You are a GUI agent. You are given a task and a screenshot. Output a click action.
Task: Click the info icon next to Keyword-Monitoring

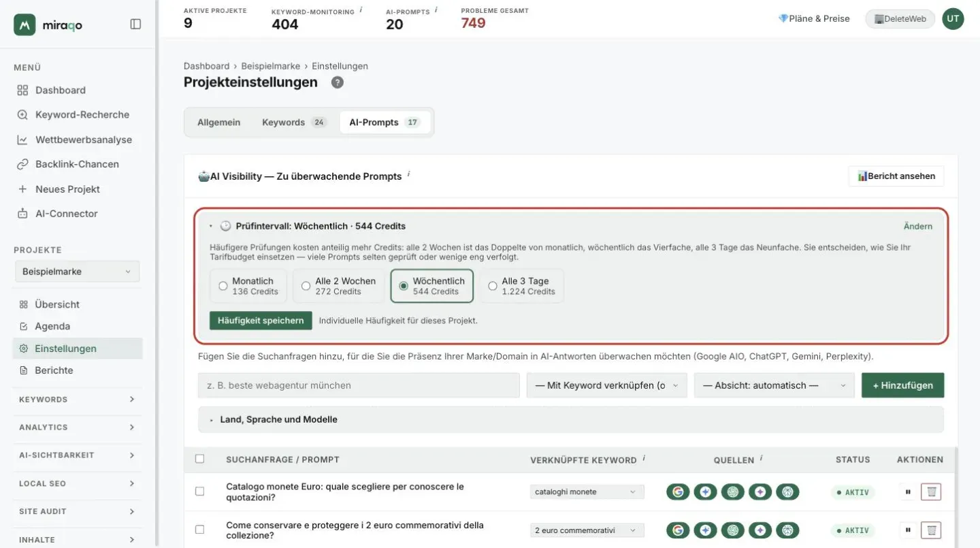coord(361,10)
